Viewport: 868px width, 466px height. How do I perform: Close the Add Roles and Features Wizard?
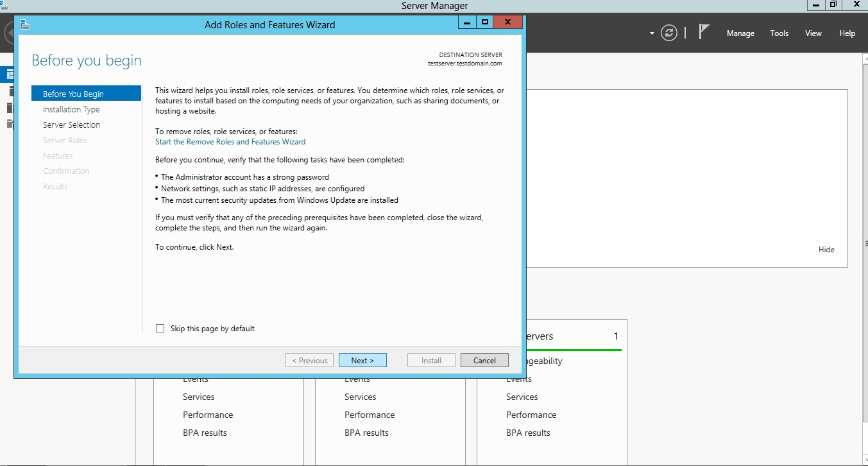coord(508,22)
